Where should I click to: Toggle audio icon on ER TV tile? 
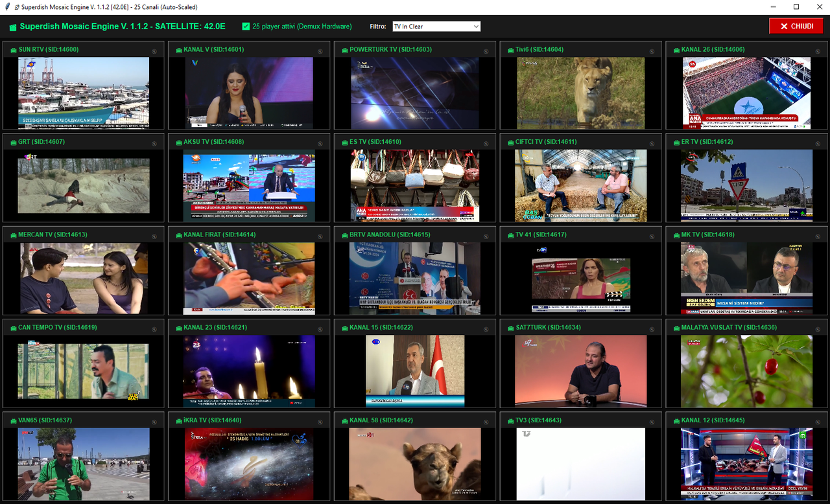click(x=818, y=144)
